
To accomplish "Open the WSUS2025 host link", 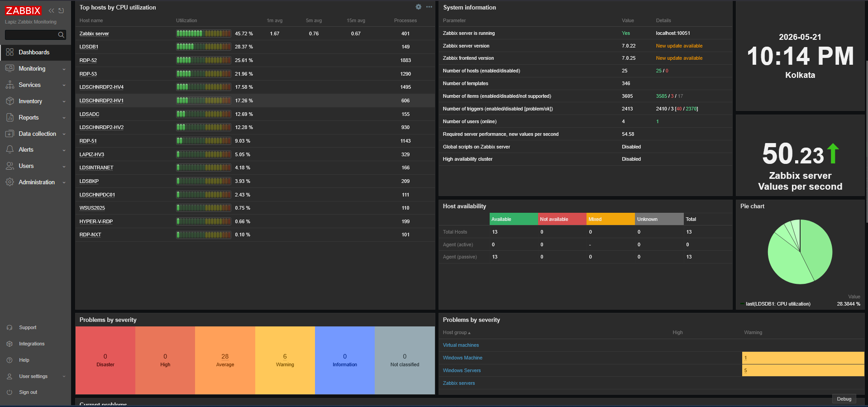I will [x=92, y=208].
